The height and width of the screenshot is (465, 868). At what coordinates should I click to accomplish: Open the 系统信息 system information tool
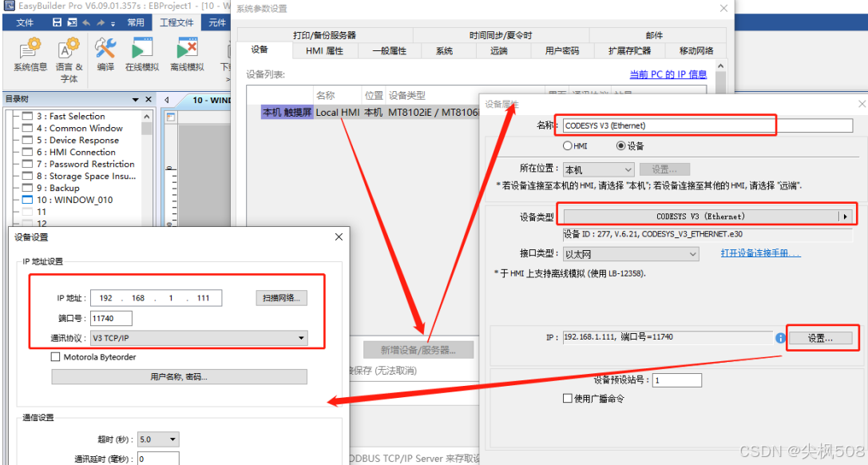point(30,55)
